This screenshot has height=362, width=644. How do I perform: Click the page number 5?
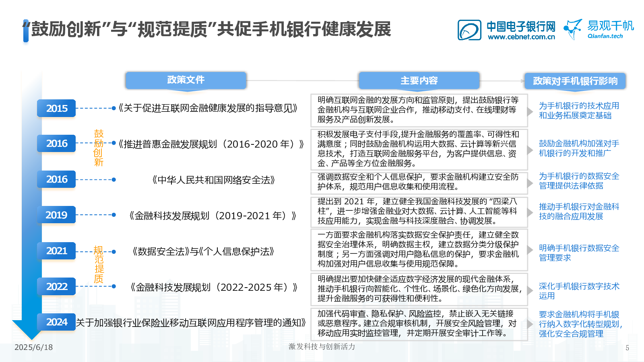[x=627, y=348]
